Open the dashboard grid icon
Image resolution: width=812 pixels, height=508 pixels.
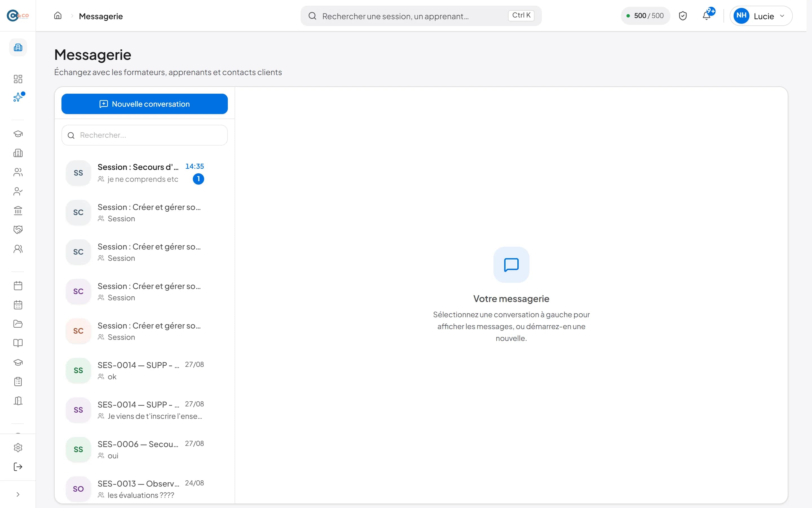point(18,79)
